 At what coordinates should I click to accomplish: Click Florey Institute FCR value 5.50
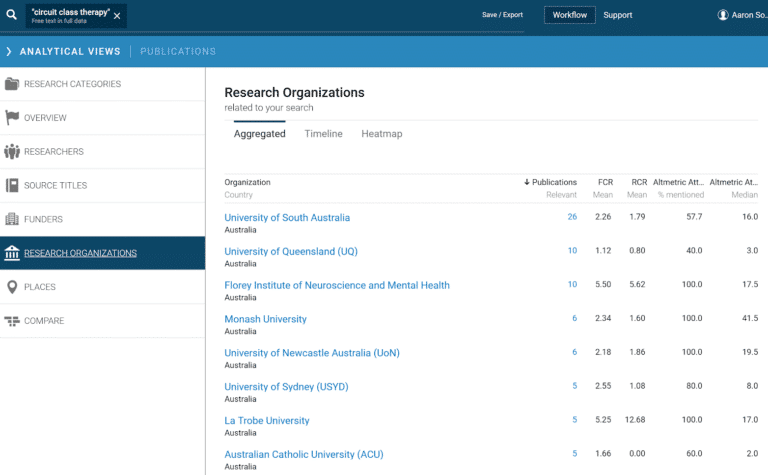603,284
